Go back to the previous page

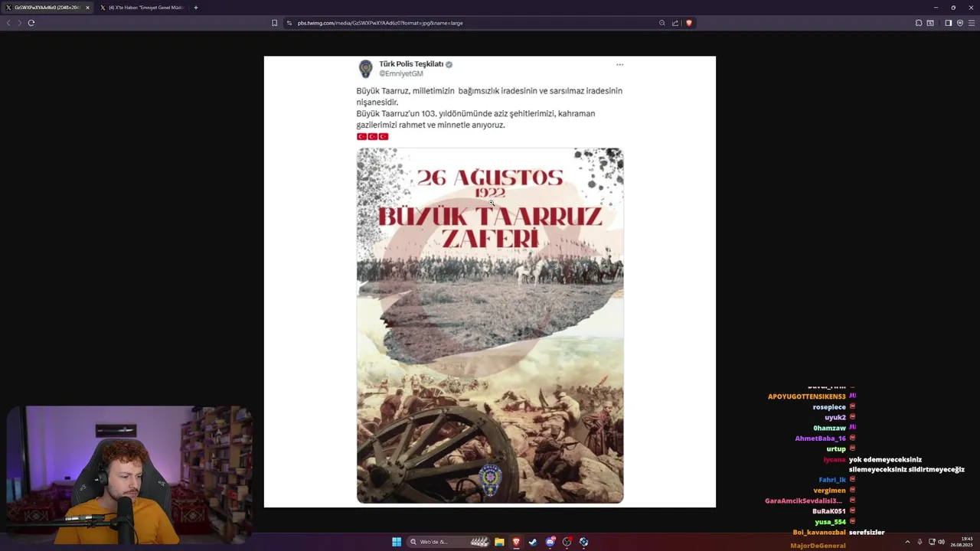coord(8,23)
